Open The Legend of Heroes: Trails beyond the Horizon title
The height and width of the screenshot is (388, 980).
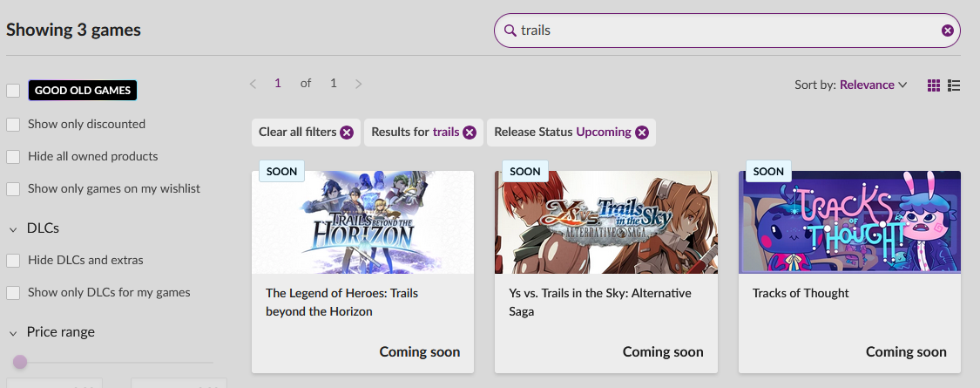point(341,303)
